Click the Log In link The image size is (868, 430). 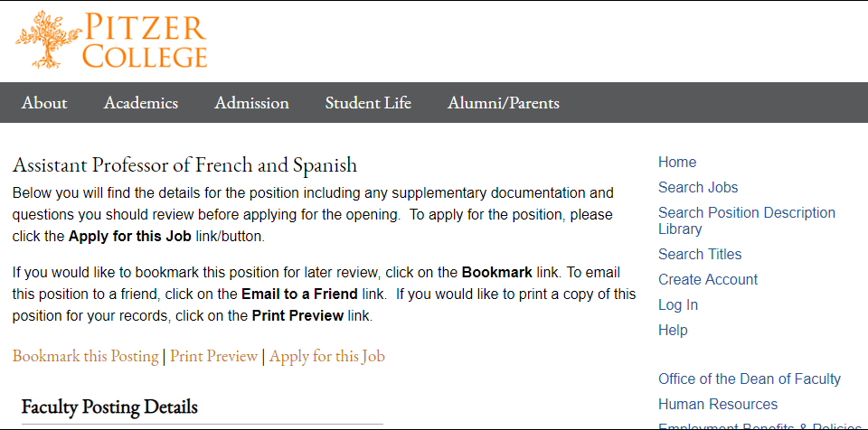tap(677, 305)
